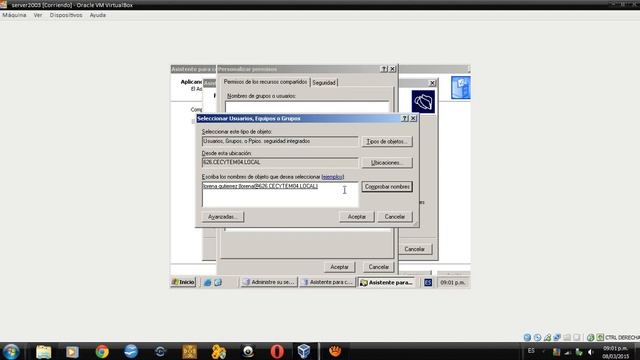Select VirtualBox cube icon in host taskbar

(x=304, y=351)
